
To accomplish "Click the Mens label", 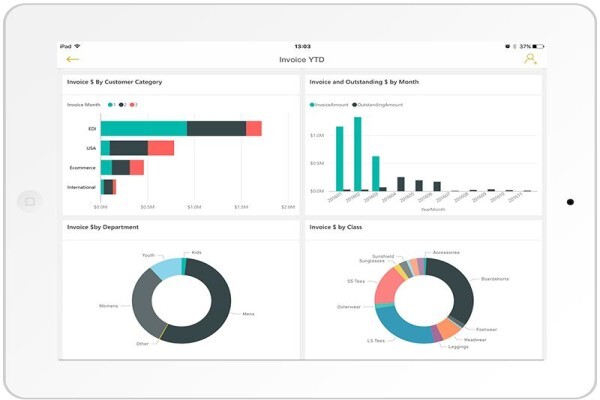I will [248, 314].
